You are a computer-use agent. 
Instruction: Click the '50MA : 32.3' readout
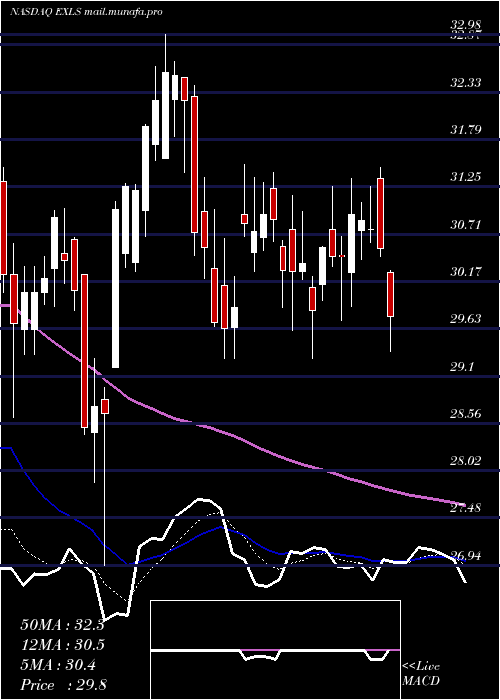coord(62,625)
